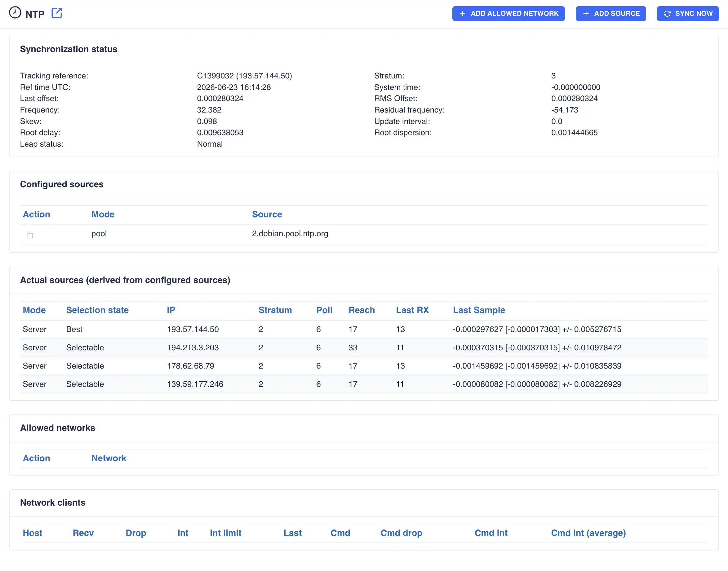Image resolution: width=728 pixels, height=571 pixels.
Task: Click the Network clients heading
Action: pos(52,502)
